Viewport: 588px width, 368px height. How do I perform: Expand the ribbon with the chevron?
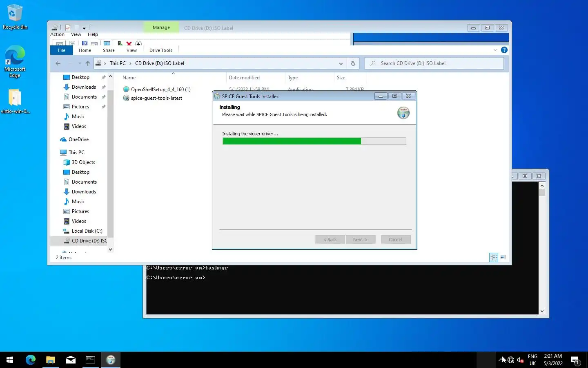click(x=495, y=50)
